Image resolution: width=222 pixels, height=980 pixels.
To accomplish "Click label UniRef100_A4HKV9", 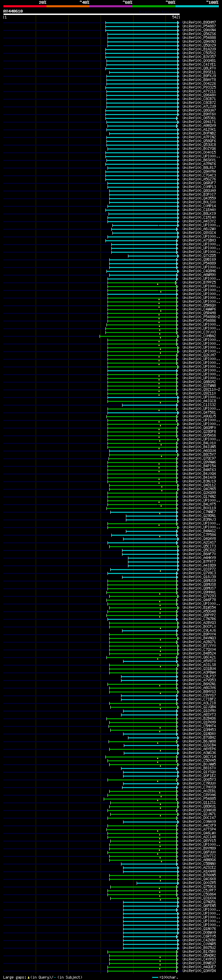I will (199, 558).
